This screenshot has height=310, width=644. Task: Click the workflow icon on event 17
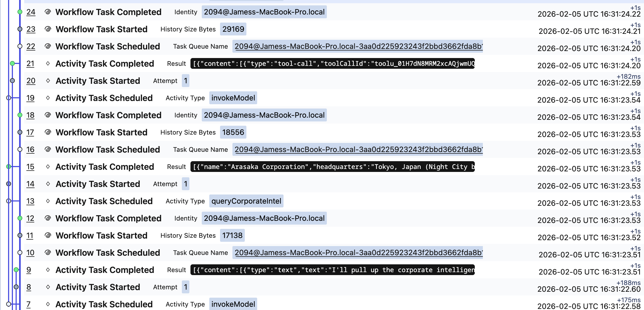point(48,132)
